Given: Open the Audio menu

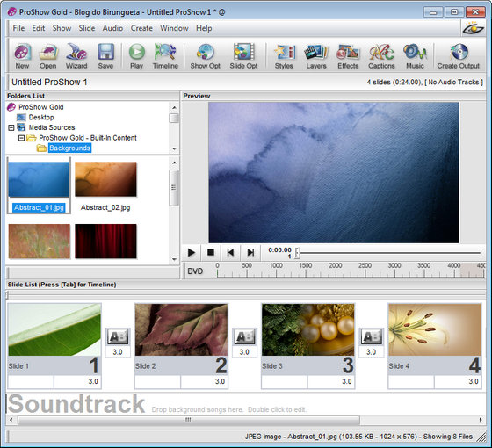Looking at the screenshot, I should [112, 28].
